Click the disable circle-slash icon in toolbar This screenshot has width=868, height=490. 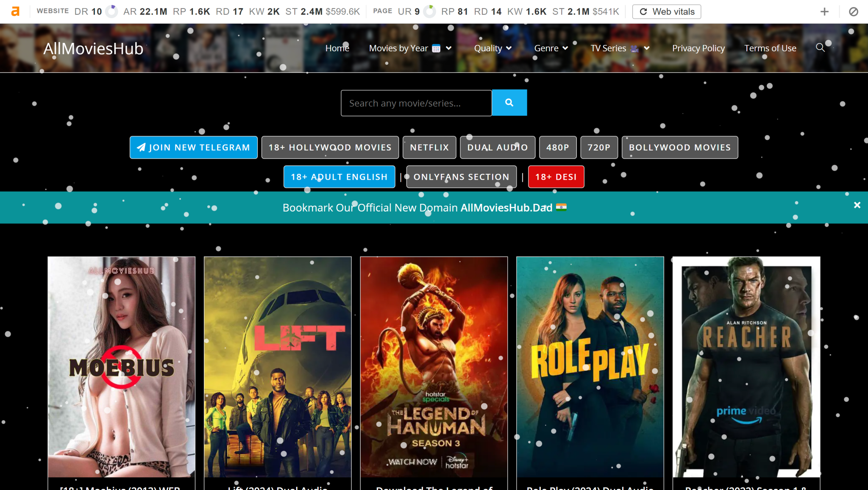[854, 11]
